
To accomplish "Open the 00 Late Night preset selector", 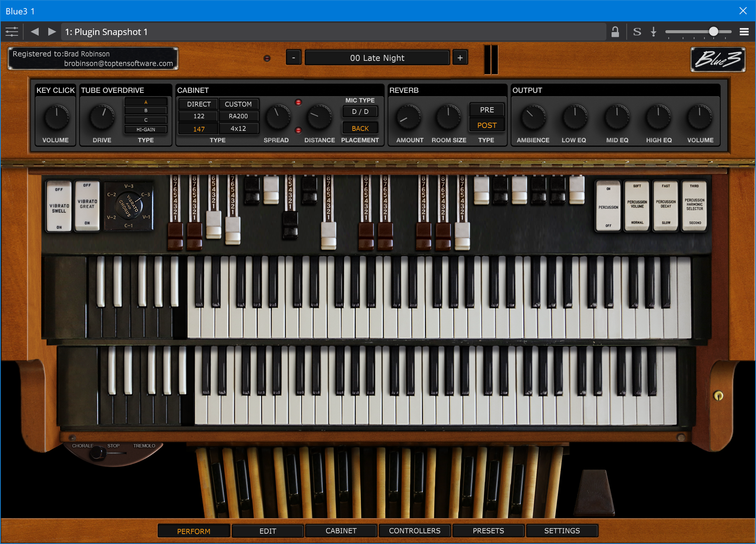I will pos(377,58).
